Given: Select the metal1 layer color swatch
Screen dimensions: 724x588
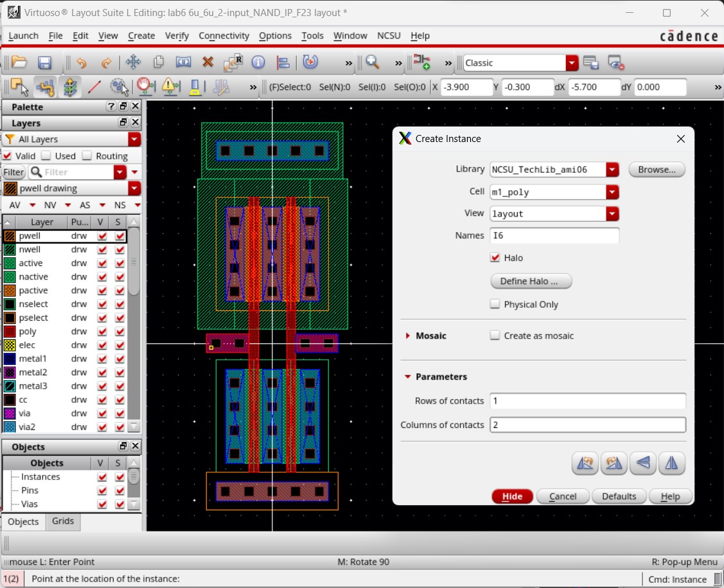Looking at the screenshot, I should click(x=10, y=359).
